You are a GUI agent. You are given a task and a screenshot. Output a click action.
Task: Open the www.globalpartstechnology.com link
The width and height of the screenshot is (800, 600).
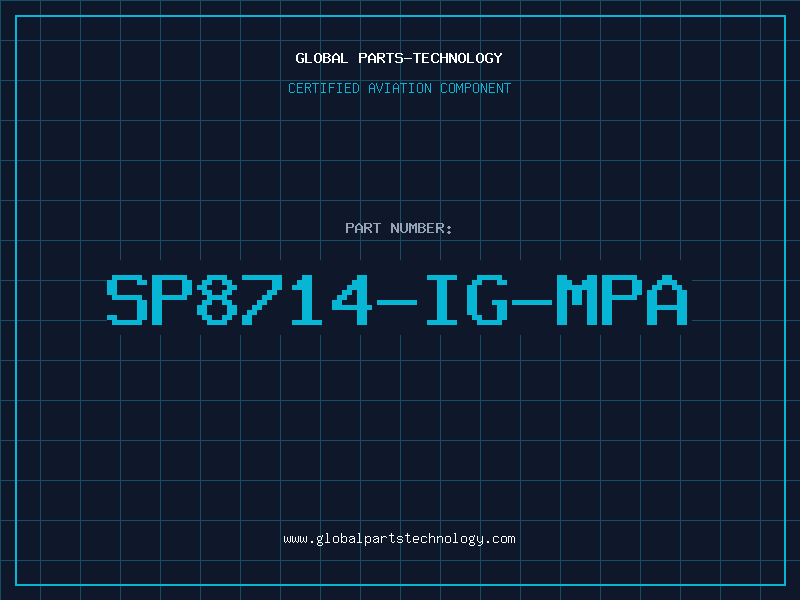coord(399,539)
